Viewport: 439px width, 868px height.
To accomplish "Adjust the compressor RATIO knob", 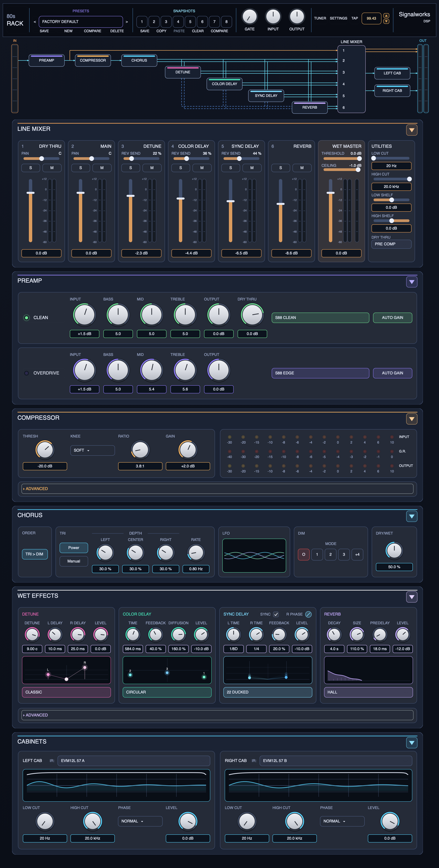I will [x=140, y=450].
